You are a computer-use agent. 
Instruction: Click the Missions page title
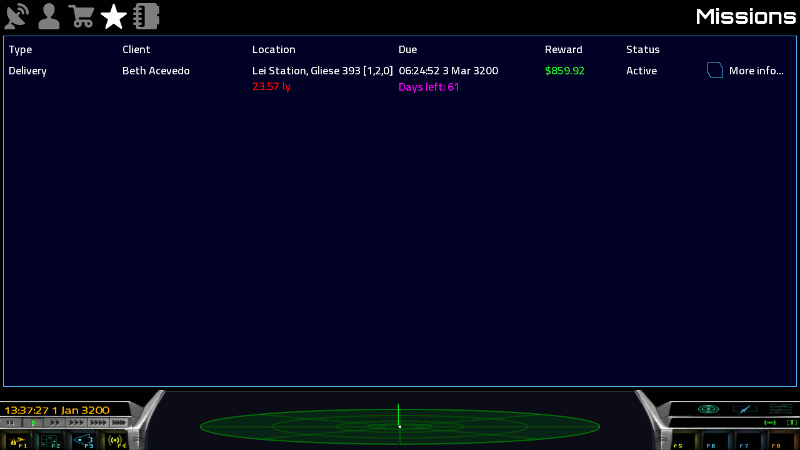coord(746,16)
